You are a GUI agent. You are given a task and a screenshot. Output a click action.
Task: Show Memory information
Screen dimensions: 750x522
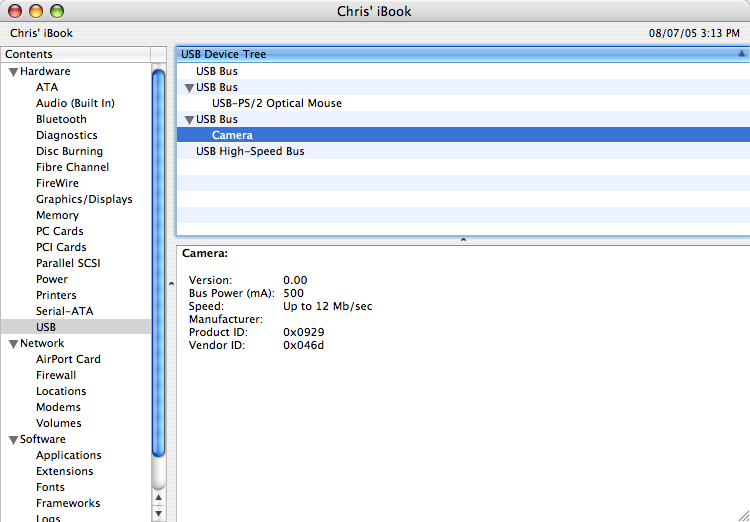[57, 215]
